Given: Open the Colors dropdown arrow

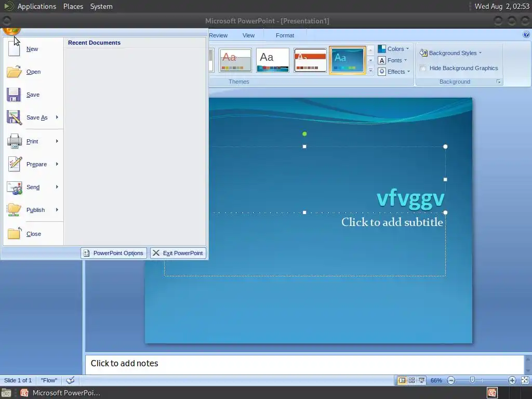Looking at the screenshot, I should (407, 49).
